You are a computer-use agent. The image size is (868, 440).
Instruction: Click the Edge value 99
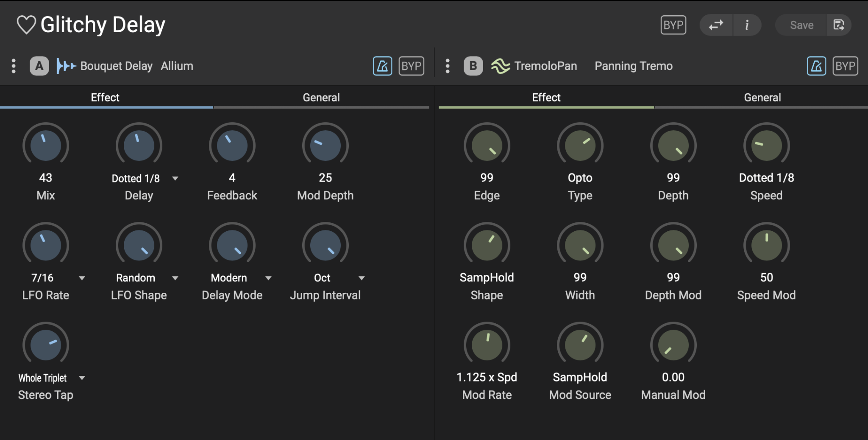(487, 178)
